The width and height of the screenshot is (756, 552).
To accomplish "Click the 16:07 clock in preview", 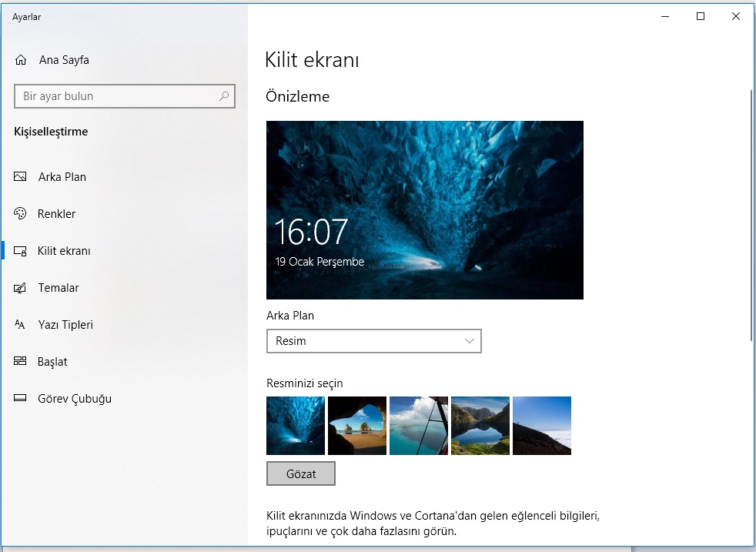I will pyautogui.click(x=311, y=232).
